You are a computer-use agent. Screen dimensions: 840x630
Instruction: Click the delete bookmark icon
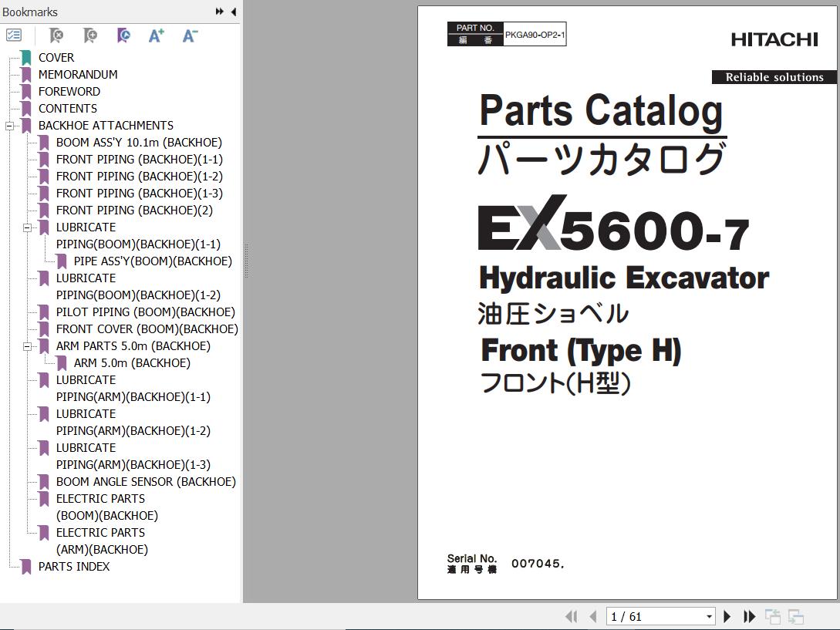click(56, 35)
